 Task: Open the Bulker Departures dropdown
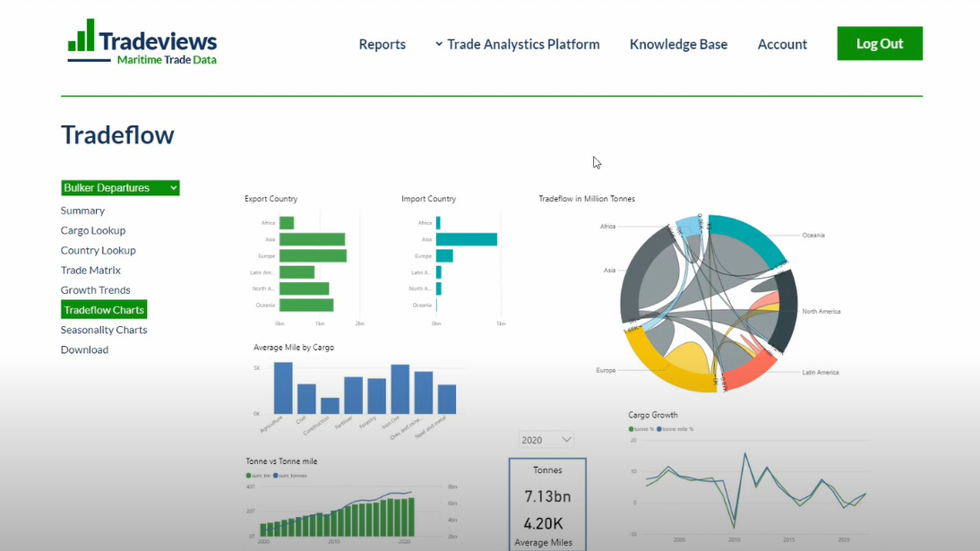click(120, 188)
